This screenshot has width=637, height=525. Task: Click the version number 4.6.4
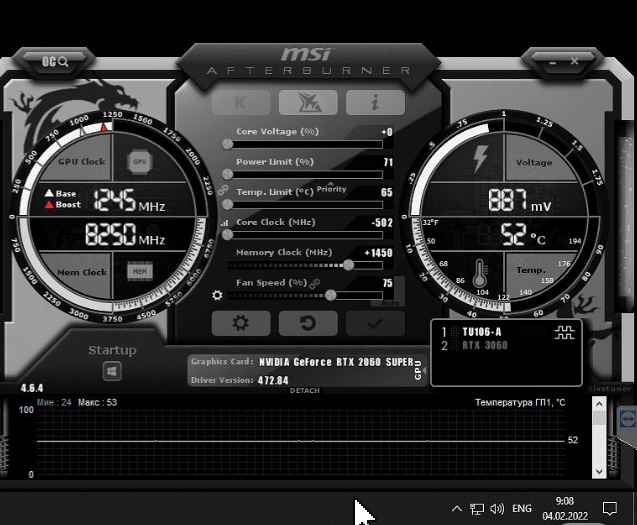[32, 388]
